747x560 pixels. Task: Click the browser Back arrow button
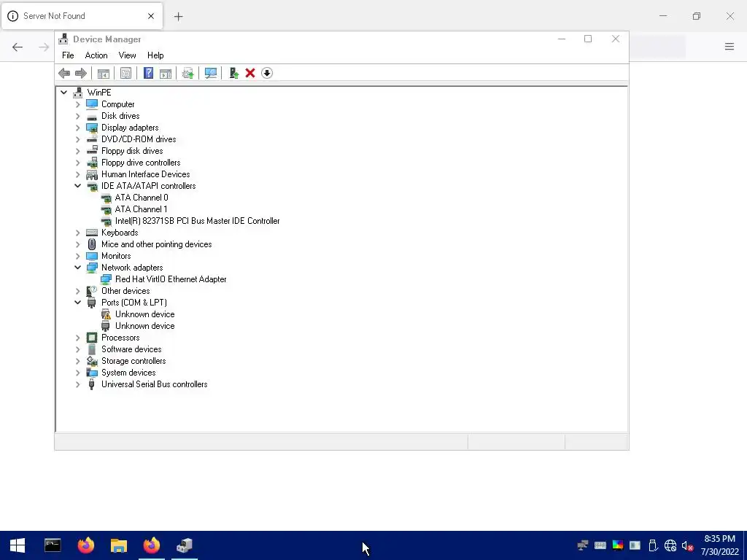tap(18, 47)
